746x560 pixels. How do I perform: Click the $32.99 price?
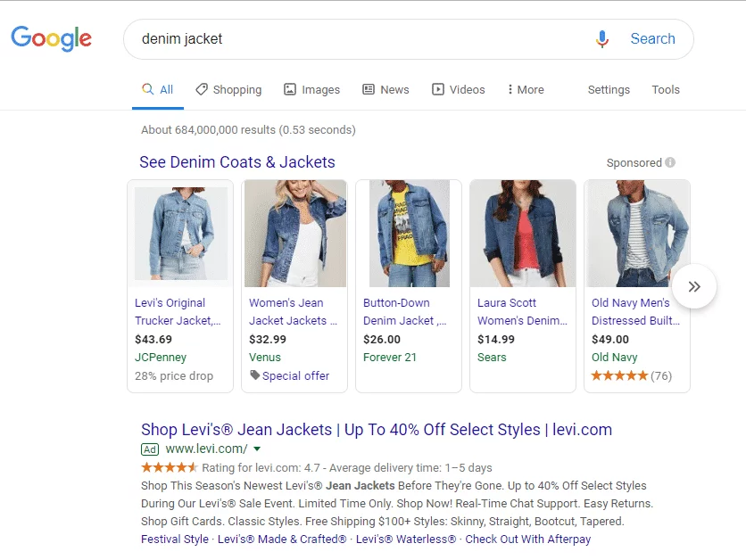point(268,340)
